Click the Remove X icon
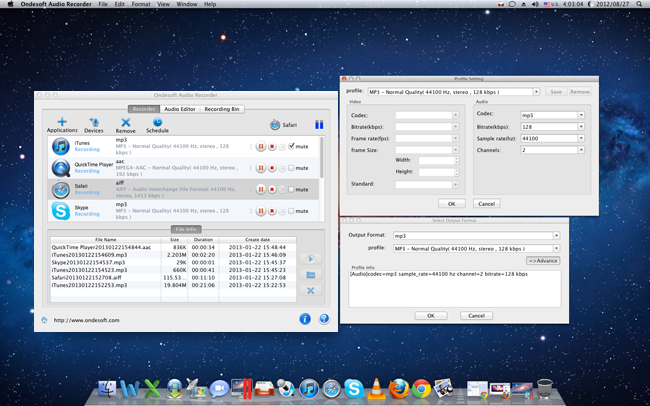The image size is (650, 406). tap(126, 122)
